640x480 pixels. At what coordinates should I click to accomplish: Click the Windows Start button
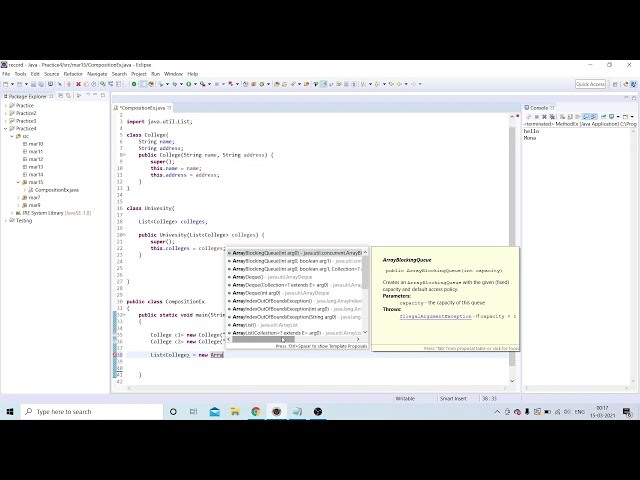[x=10, y=411]
